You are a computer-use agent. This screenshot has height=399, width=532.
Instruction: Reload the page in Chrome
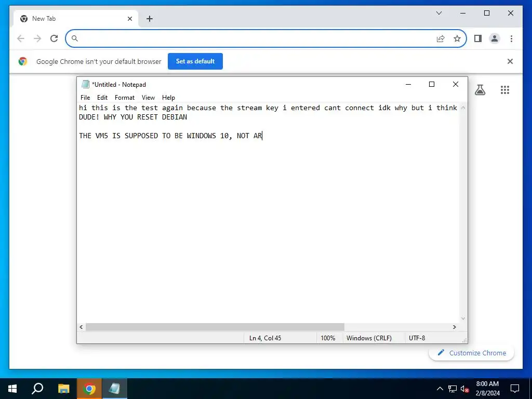[54, 38]
